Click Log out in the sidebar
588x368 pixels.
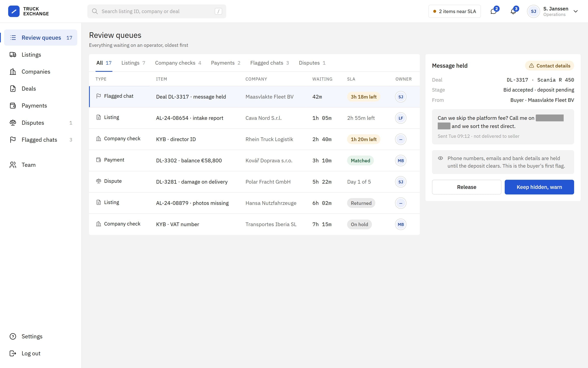[x=41, y=353]
